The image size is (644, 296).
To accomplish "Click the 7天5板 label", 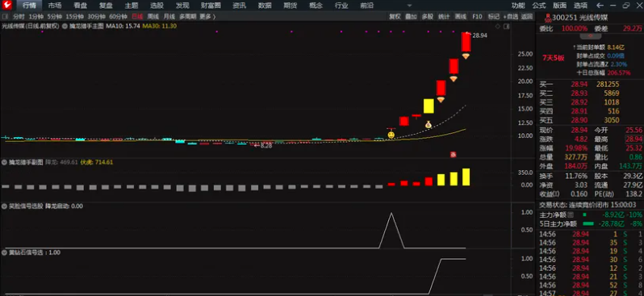I will point(554,58).
